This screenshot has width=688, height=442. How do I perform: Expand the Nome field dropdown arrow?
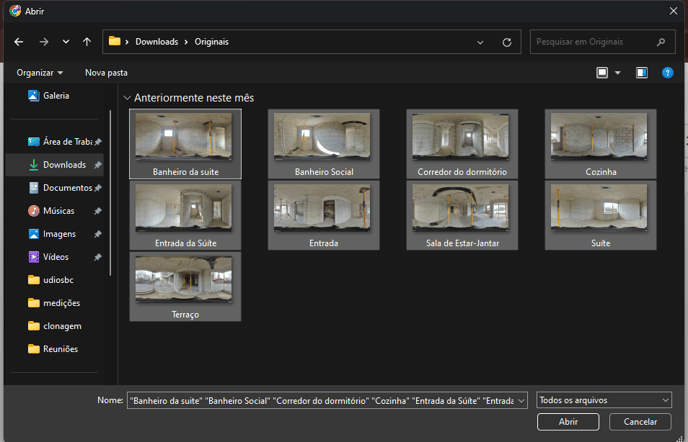pyautogui.click(x=521, y=400)
